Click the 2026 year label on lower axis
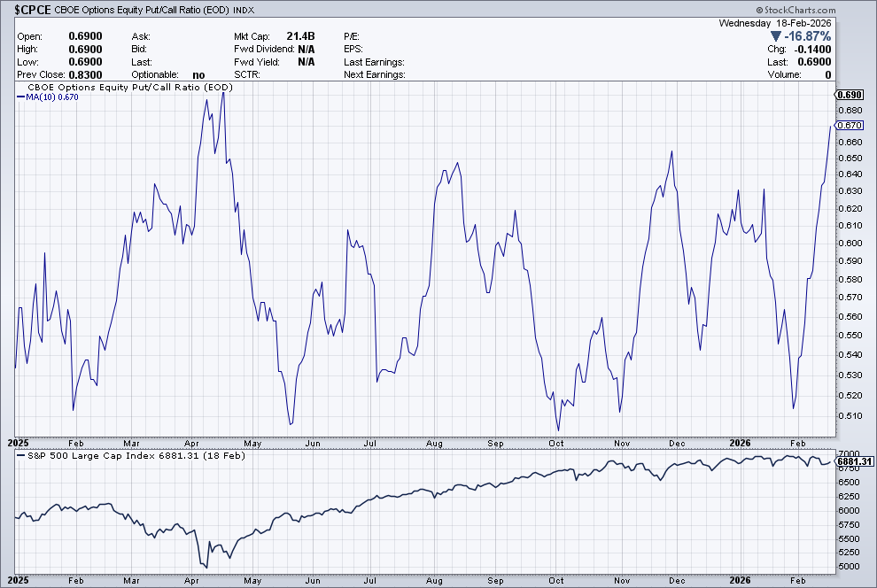 pyautogui.click(x=740, y=580)
